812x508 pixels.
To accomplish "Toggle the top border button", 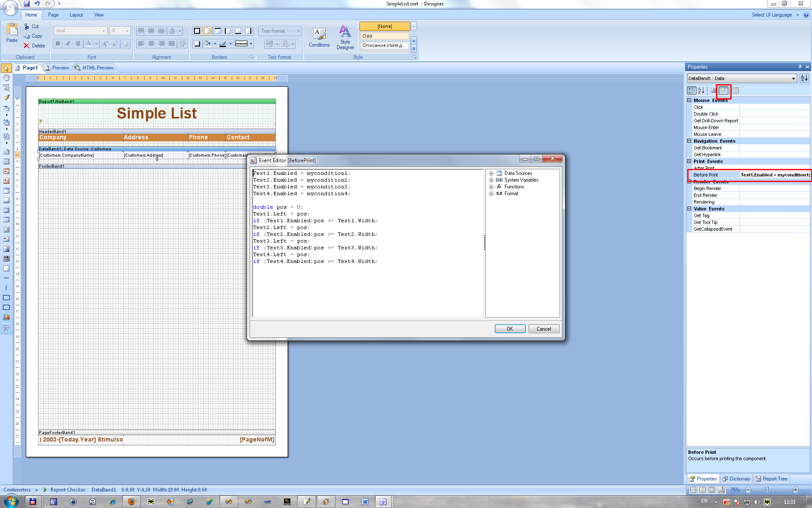I will tap(218, 31).
